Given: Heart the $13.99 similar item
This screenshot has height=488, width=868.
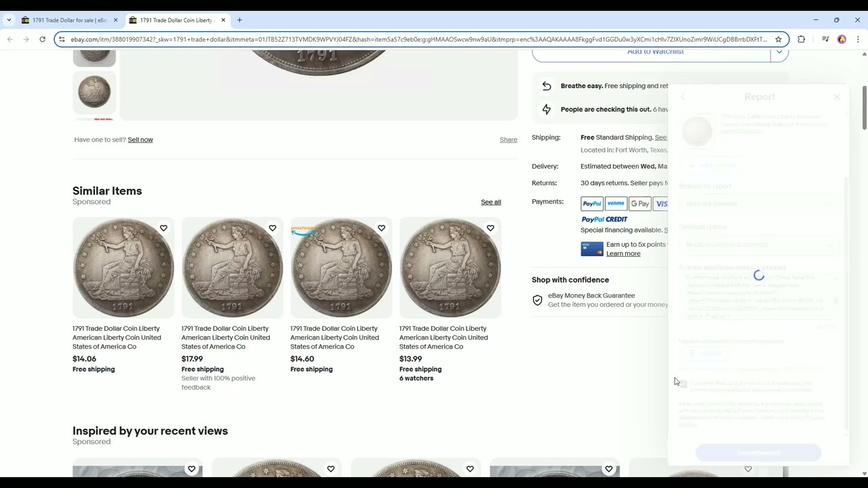Looking at the screenshot, I should point(490,228).
